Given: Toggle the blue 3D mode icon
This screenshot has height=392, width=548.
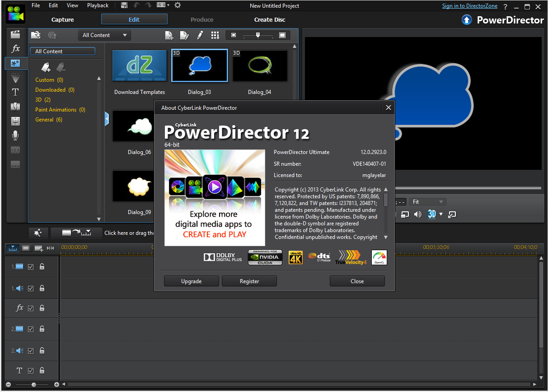Looking at the screenshot, I should tap(431, 215).
